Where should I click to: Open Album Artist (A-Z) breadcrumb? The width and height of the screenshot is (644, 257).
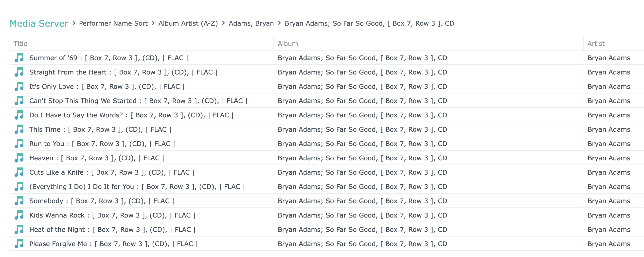point(188,23)
